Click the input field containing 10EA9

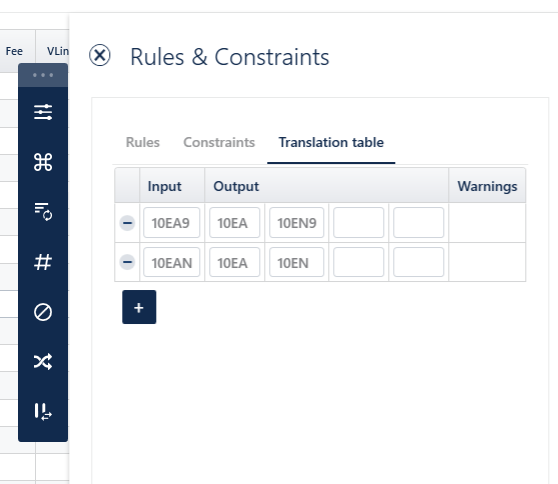pyautogui.click(x=172, y=223)
